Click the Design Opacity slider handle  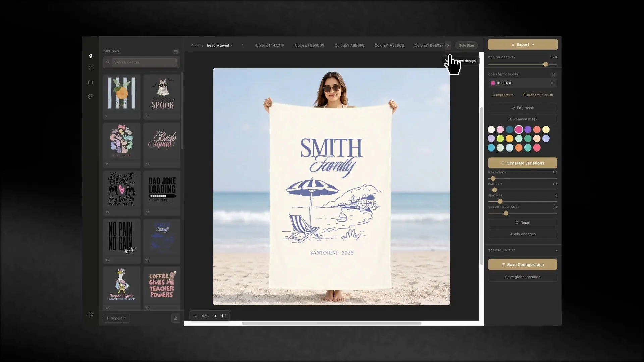click(546, 64)
